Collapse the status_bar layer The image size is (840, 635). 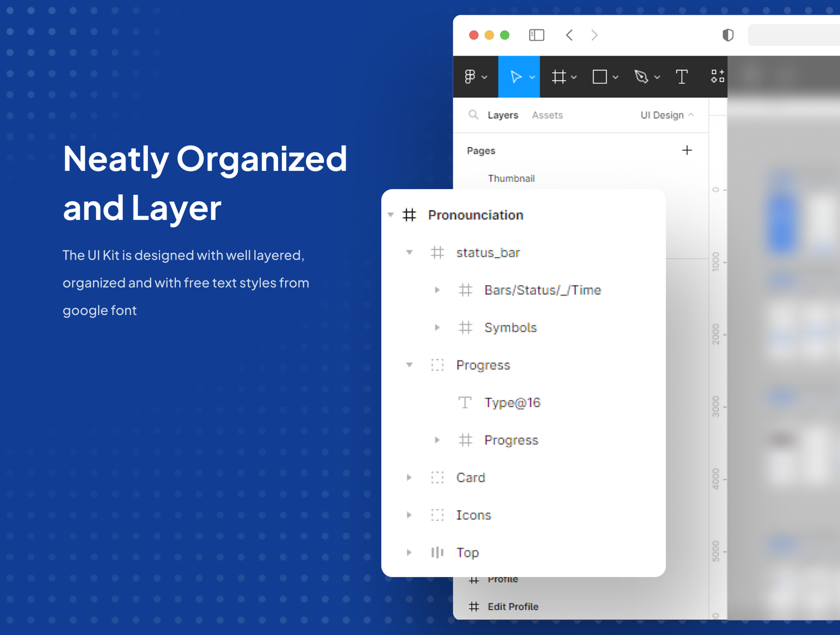click(x=409, y=253)
